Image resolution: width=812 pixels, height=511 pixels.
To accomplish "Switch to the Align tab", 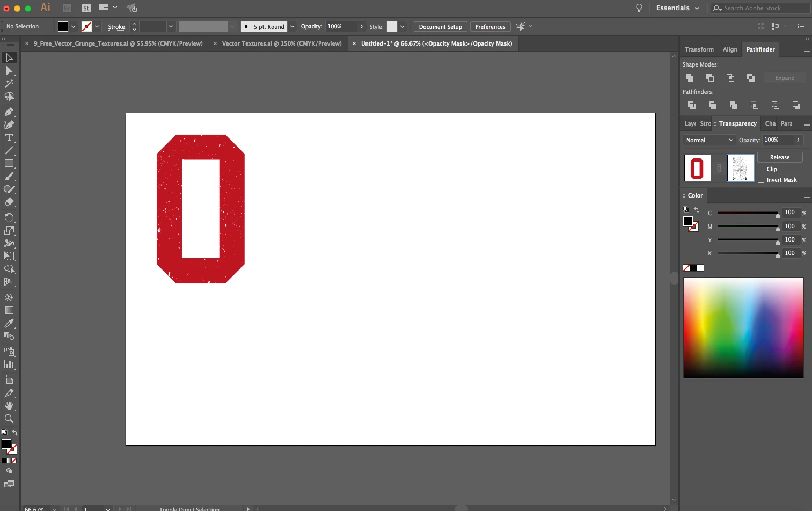I will coord(730,49).
